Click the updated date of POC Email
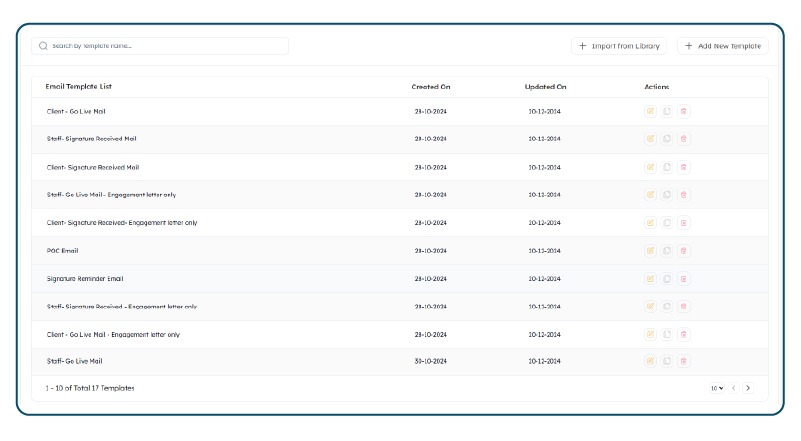The width and height of the screenshot is (801, 441). 545,251
